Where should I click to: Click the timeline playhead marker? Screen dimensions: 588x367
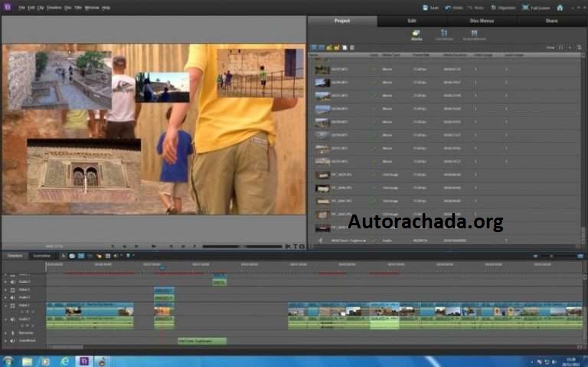point(162,268)
